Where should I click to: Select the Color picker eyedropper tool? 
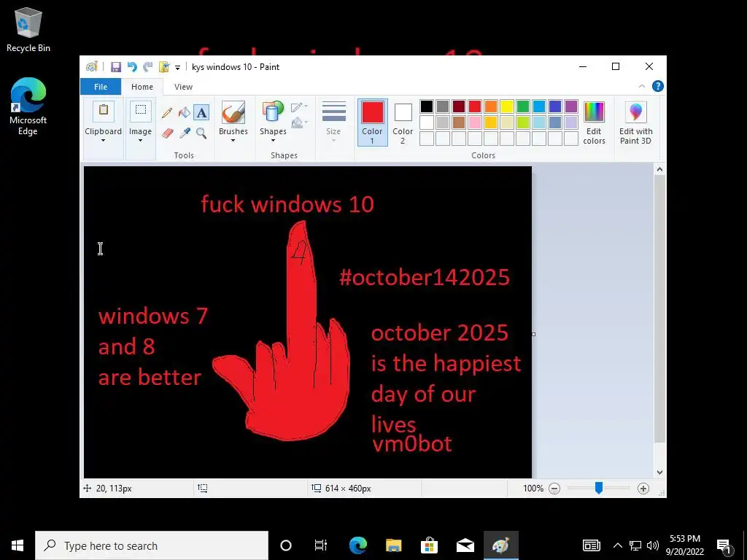(x=185, y=133)
